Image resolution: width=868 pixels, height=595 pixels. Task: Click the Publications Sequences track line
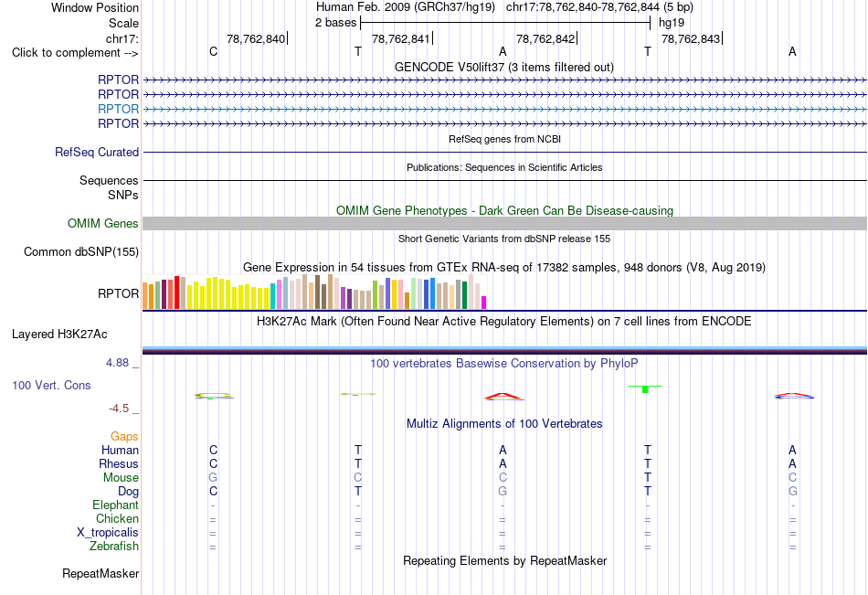(x=504, y=181)
